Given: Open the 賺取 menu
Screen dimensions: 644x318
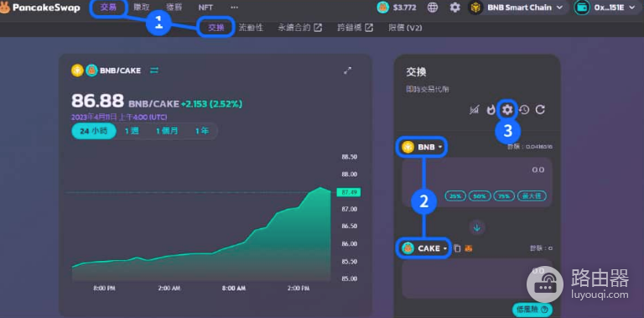Looking at the screenshot, I should coord(142,8).
